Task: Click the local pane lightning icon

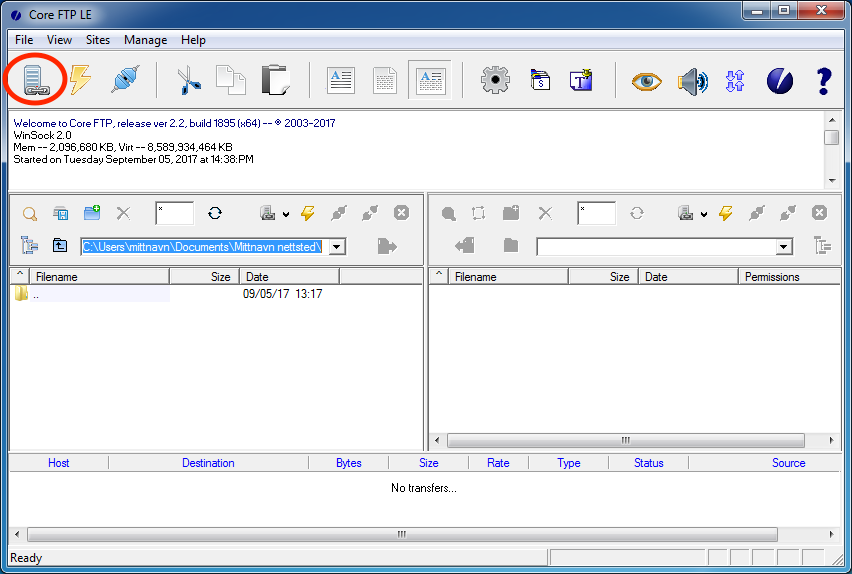Action: [x=308, y=213]
